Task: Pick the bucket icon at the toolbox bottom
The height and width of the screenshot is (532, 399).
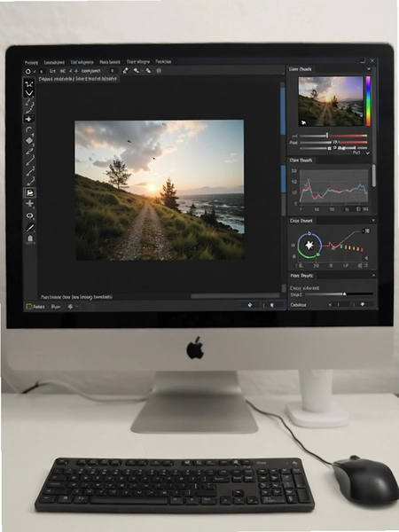Action: 30,239
